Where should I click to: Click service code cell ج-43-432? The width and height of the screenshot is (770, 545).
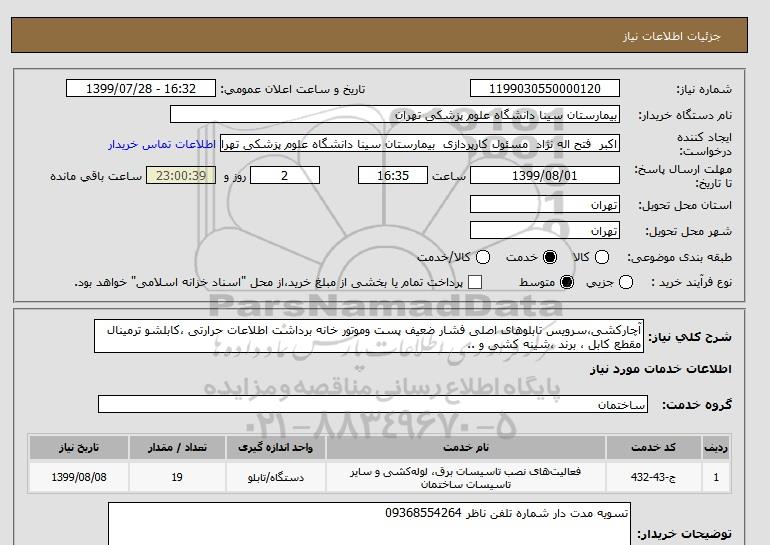654,477
